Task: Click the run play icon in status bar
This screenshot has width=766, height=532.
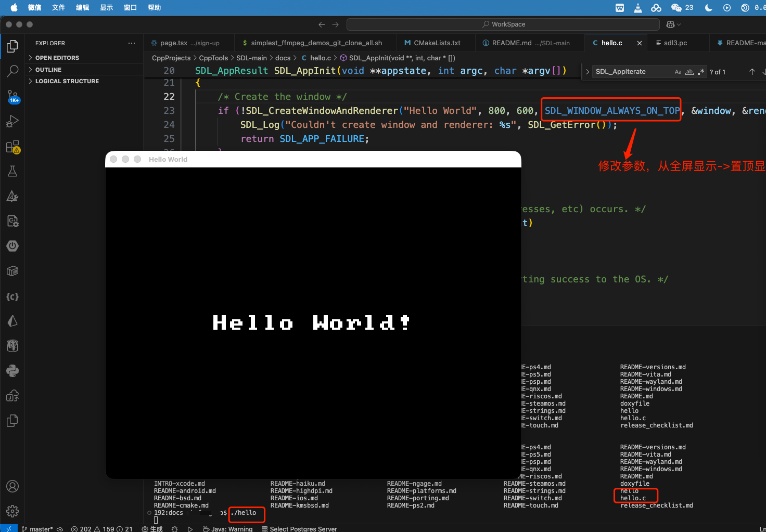Action: [x=190, y=529]
